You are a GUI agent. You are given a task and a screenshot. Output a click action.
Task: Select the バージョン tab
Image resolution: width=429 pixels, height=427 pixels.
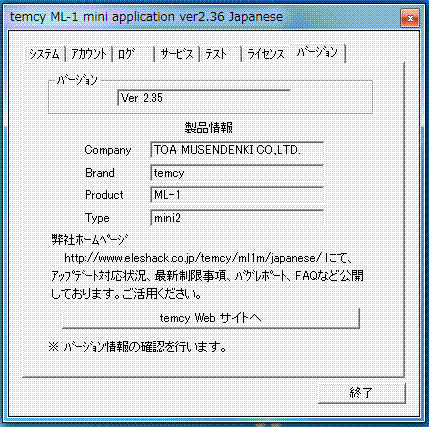(317, 53)
